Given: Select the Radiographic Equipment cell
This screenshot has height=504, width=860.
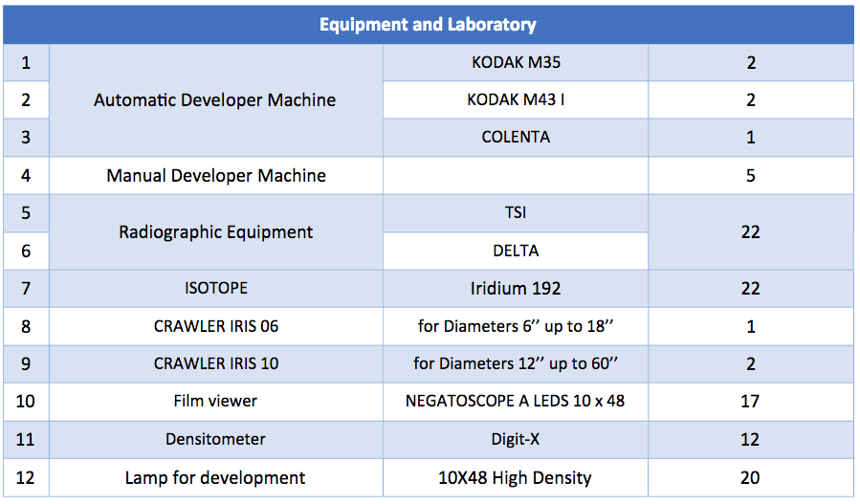Looking at the screenshot, I should point(215,231).
